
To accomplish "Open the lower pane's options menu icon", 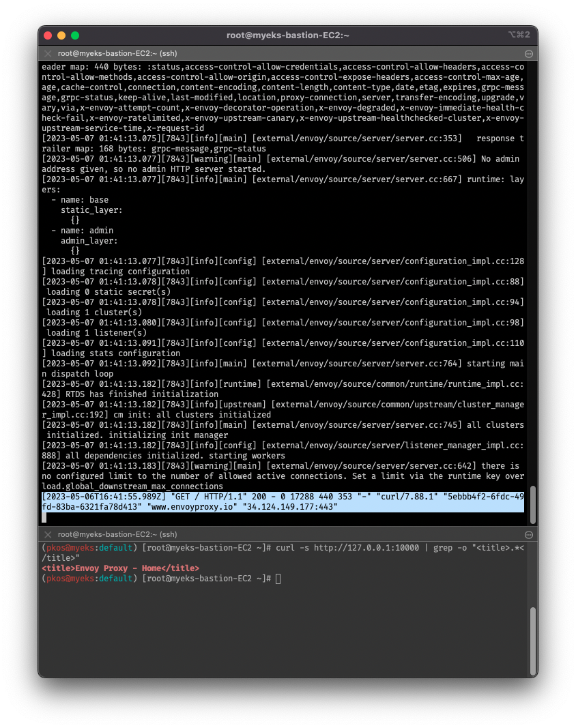I will coord(528,534).
